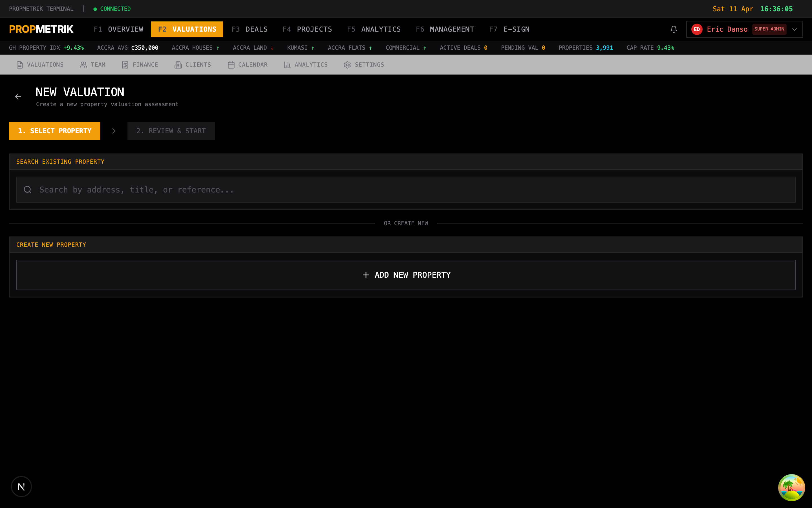The height and width of the screenshot is (508, 812).
Task: Focus the search by address input field
Action: click(406, 190)
